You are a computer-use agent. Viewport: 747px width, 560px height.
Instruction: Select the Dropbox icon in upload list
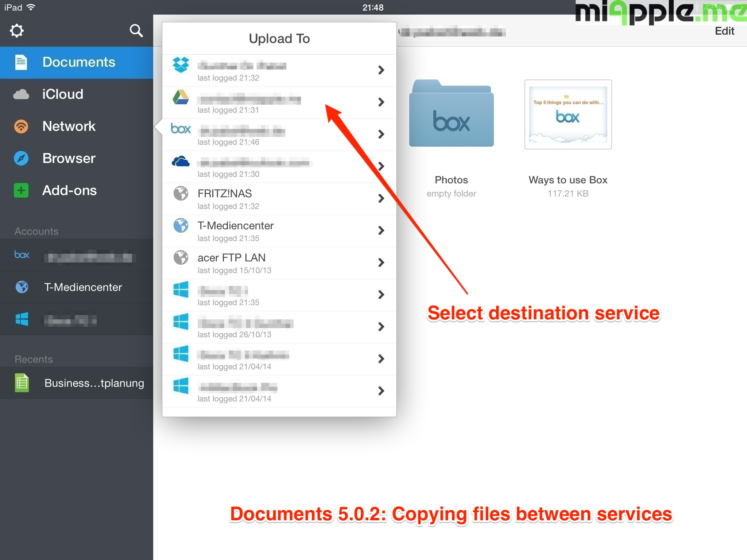coord(181,65)
